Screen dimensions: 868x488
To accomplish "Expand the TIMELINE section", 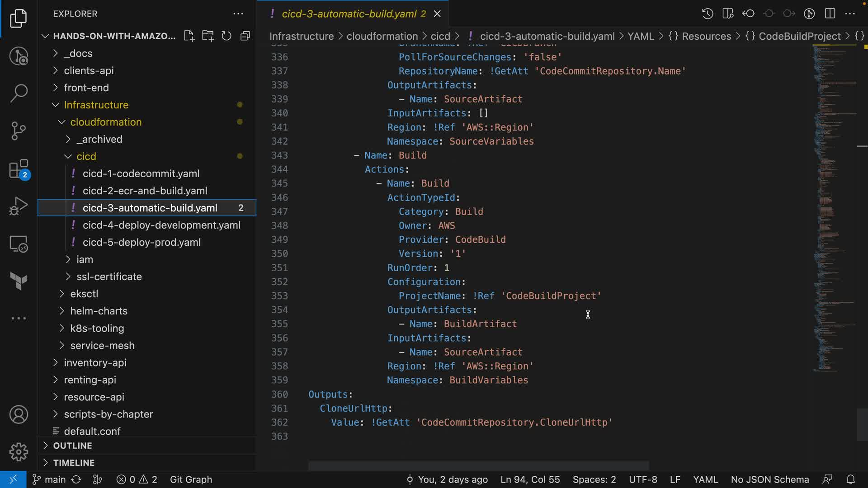I will pos(74,463).
